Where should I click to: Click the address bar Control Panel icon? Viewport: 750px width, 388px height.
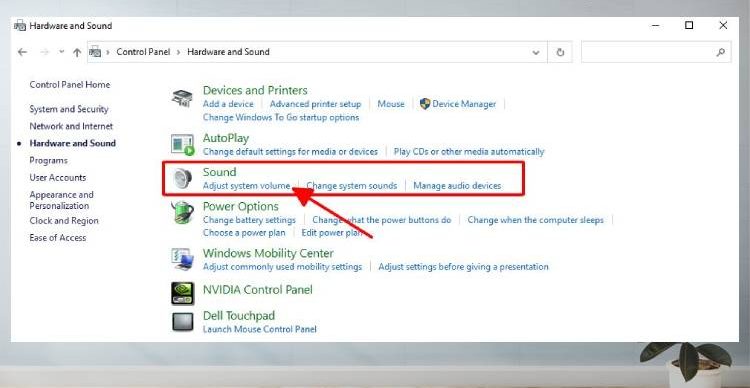(95, 52)
